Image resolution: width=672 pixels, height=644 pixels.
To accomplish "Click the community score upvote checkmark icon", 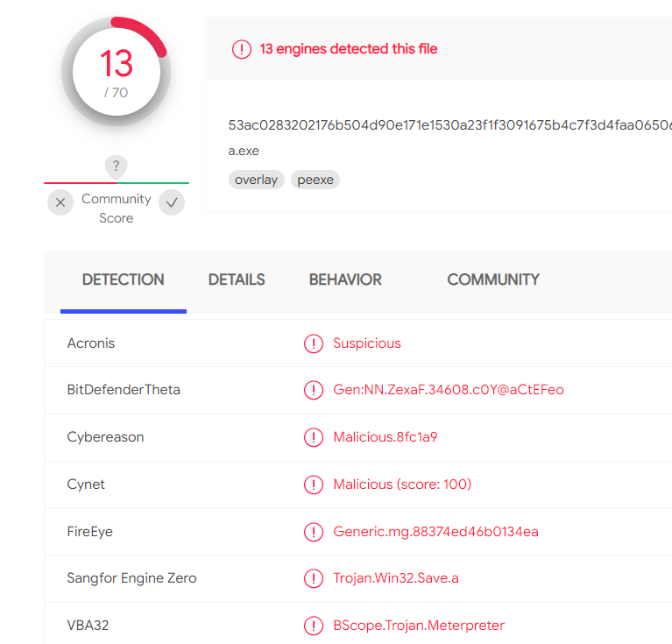I will tap(172, 202).
